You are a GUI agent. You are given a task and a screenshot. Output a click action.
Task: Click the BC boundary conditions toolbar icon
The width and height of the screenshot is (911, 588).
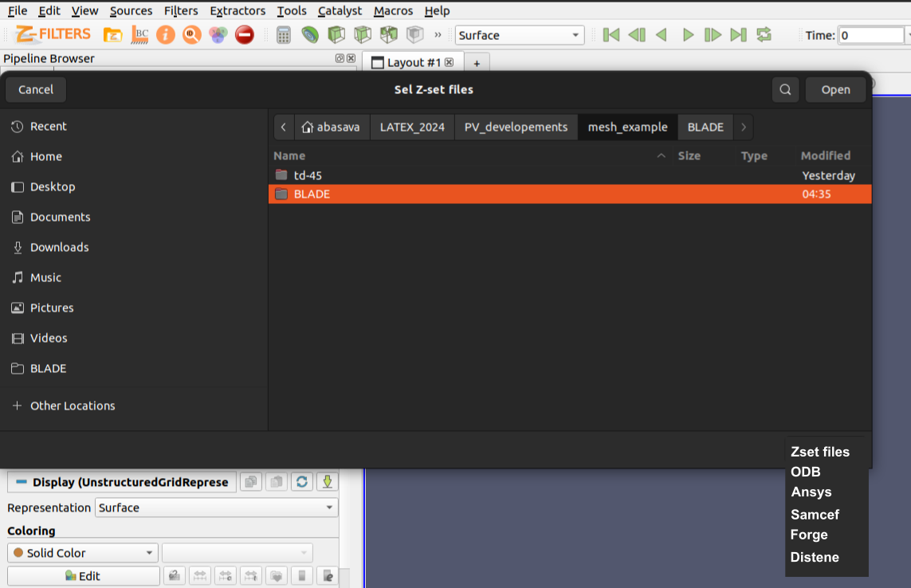click(139, 35)
